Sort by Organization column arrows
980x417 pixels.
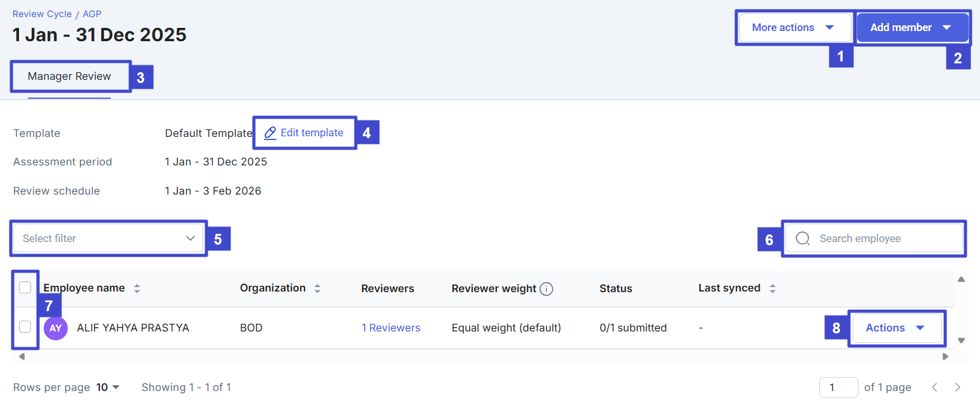click(x=317, y=288)
